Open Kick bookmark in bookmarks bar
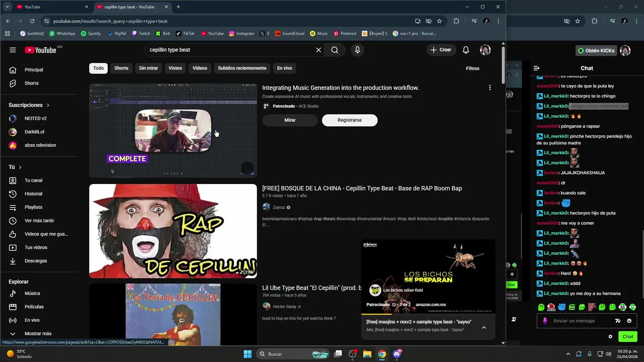 [x=163, y=34]
